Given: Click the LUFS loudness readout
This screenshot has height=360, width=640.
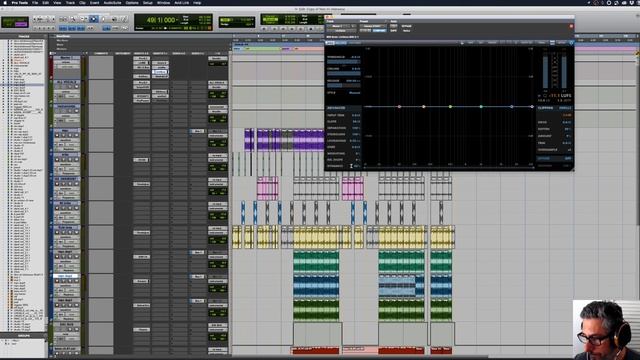Looking at the screenshot, I should point(560,96).
